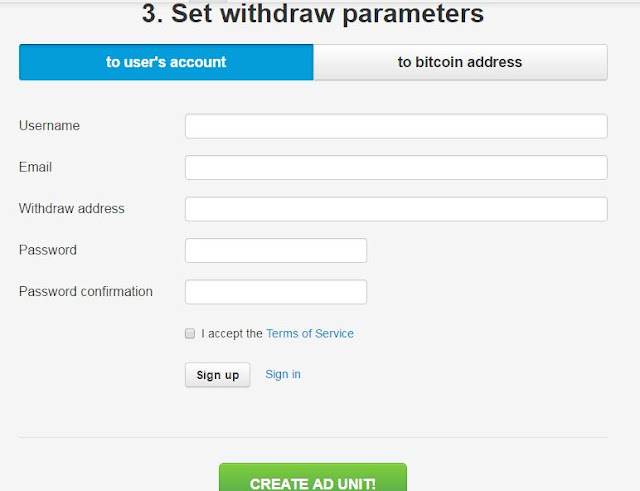Follow the Sign in link
The image size is (640, 491).
coord(283,374)
